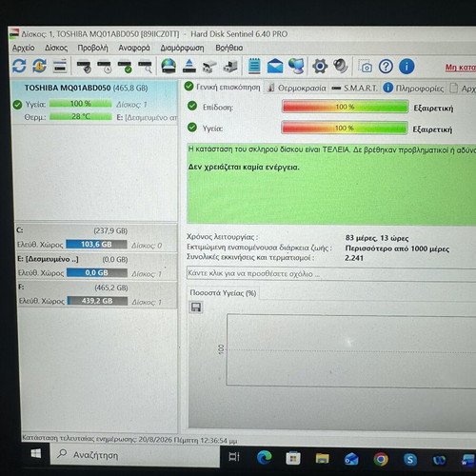
Task: Open the surface test magnifier disk icon
Action: tap(145, 67)
